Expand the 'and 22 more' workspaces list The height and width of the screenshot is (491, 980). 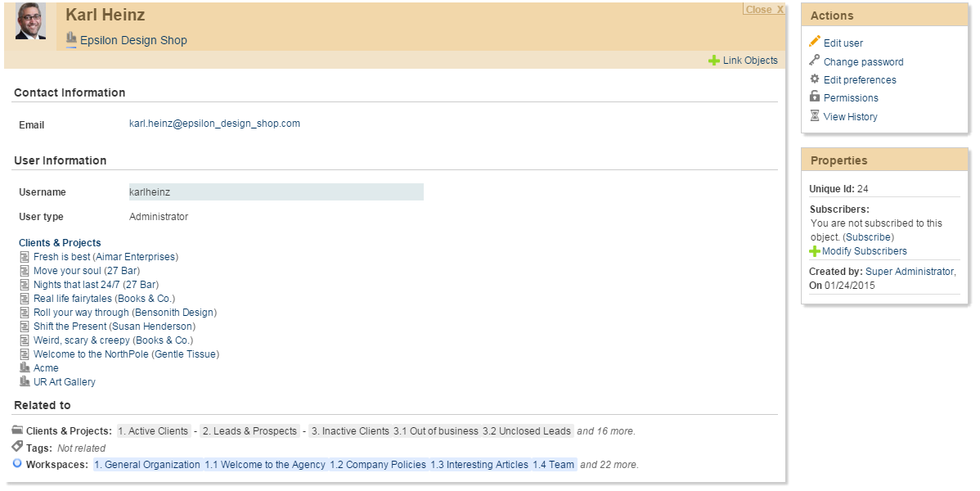point(609,465)
